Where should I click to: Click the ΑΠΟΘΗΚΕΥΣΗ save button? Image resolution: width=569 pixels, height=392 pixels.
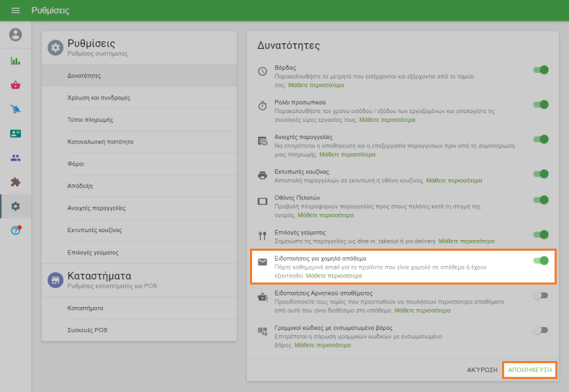click(x=529, y=370)
